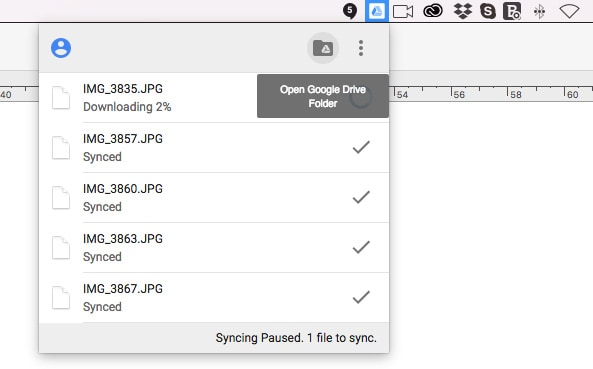
Task: Select the IMG_3857.JPG file name
Action: click(x=123, y=139)
